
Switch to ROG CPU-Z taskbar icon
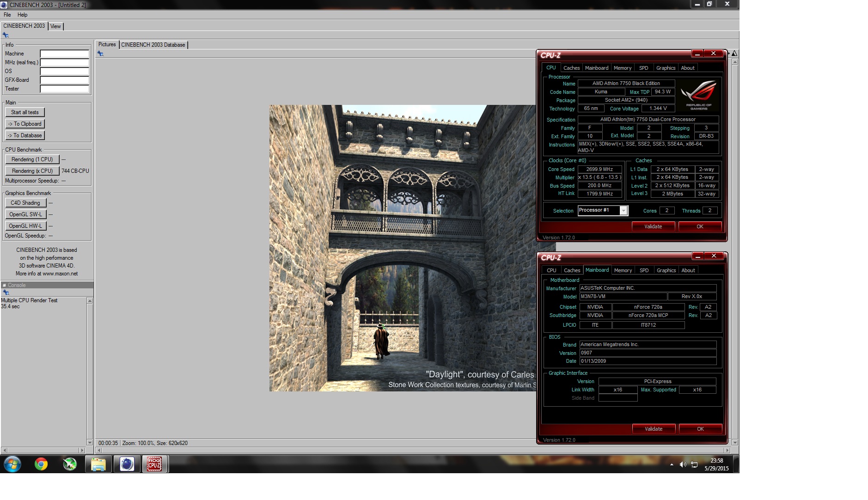tap(155, 464)
